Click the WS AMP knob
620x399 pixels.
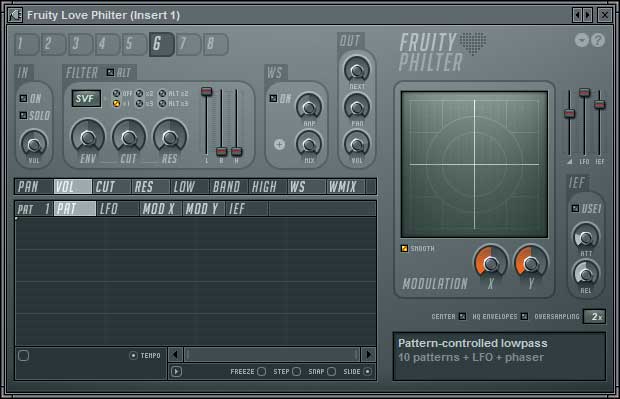point(309,107)
